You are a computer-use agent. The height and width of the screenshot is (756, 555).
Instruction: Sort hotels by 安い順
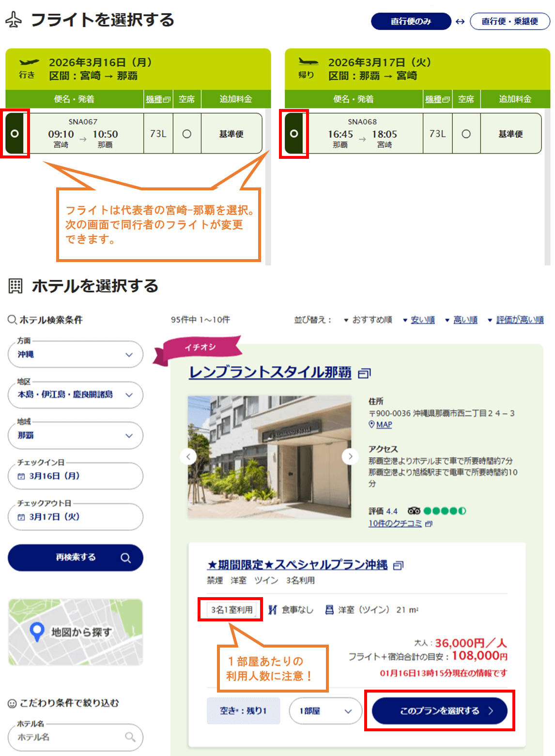click(422, 320)
